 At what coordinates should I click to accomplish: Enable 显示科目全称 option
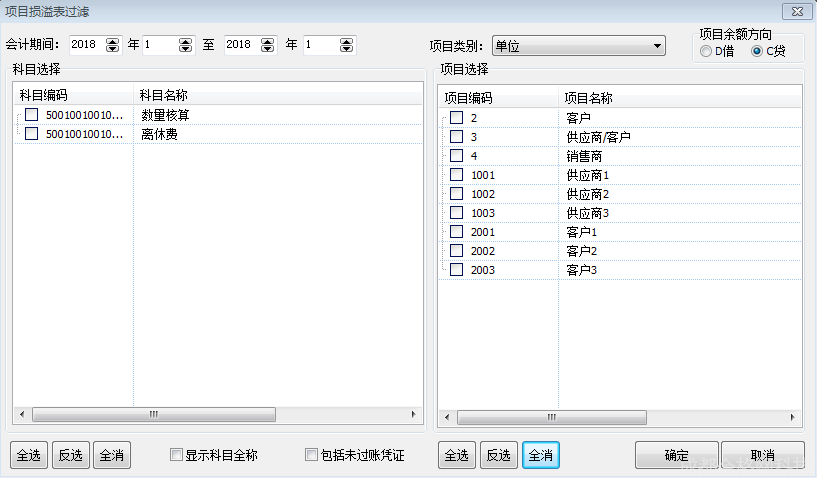click(x=177, y=455)
